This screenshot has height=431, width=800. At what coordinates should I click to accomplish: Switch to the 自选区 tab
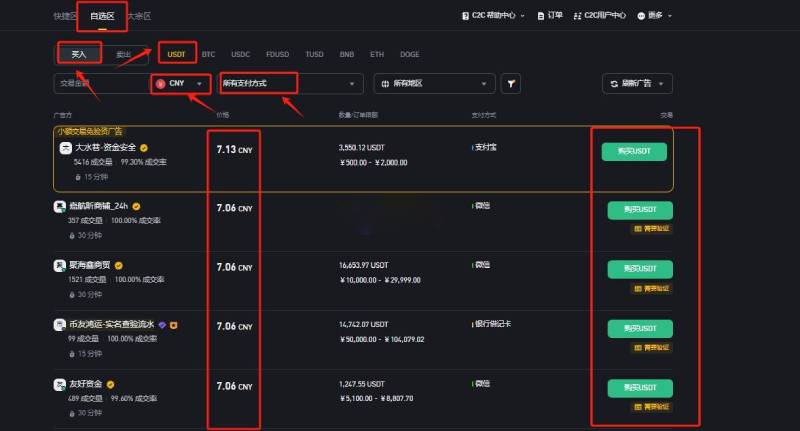pyautogui.click(x=102, y=16)
